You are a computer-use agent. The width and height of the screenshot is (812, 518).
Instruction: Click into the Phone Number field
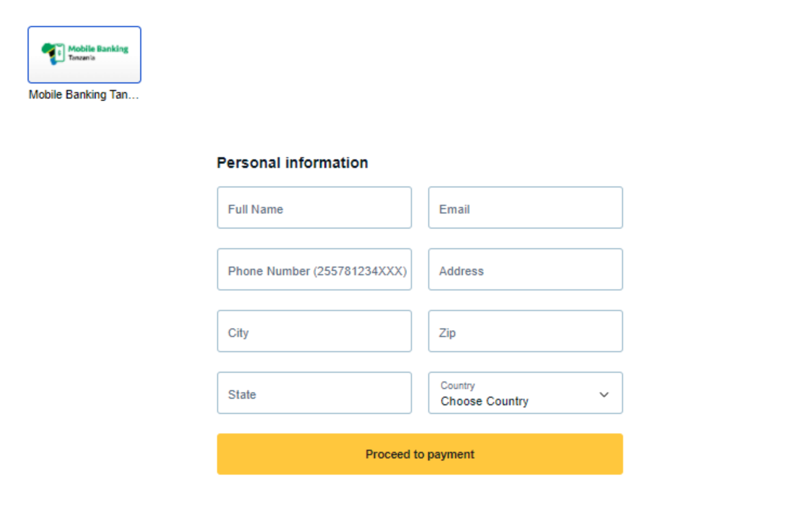pyautogui.click(x=315, y=269)
